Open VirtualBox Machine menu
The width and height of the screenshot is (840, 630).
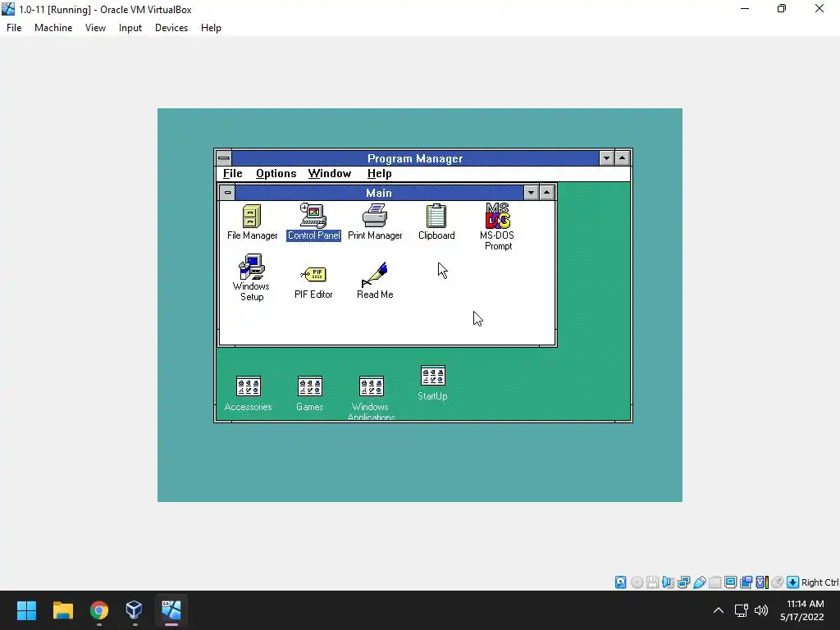click(x=53, y=28)
